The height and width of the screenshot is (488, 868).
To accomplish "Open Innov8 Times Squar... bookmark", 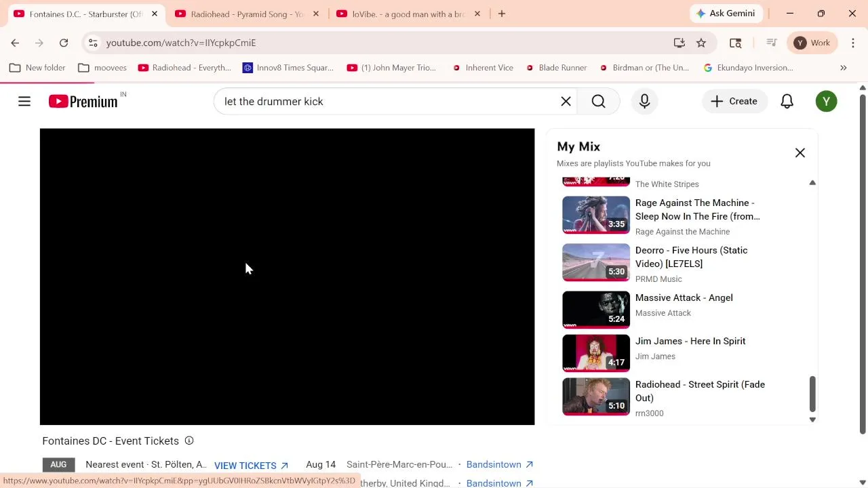I will click(288, 68).
